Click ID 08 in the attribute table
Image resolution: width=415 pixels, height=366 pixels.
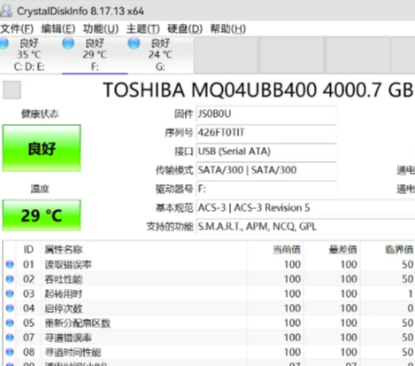[x=29, y=352]
